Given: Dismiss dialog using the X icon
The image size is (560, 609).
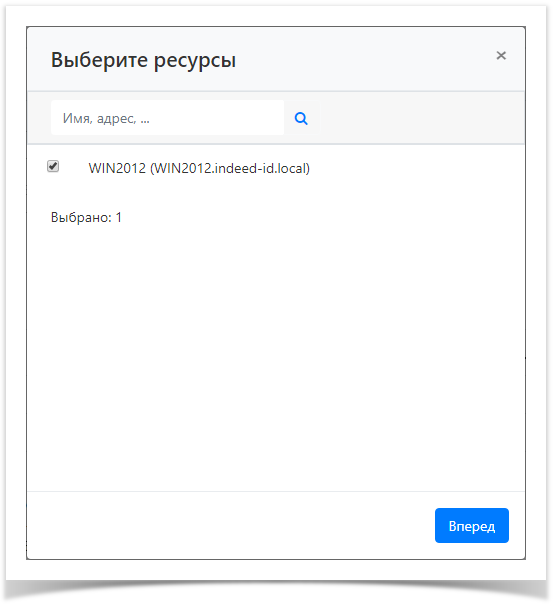Looking at the screenshot, I should pos(501,56).
